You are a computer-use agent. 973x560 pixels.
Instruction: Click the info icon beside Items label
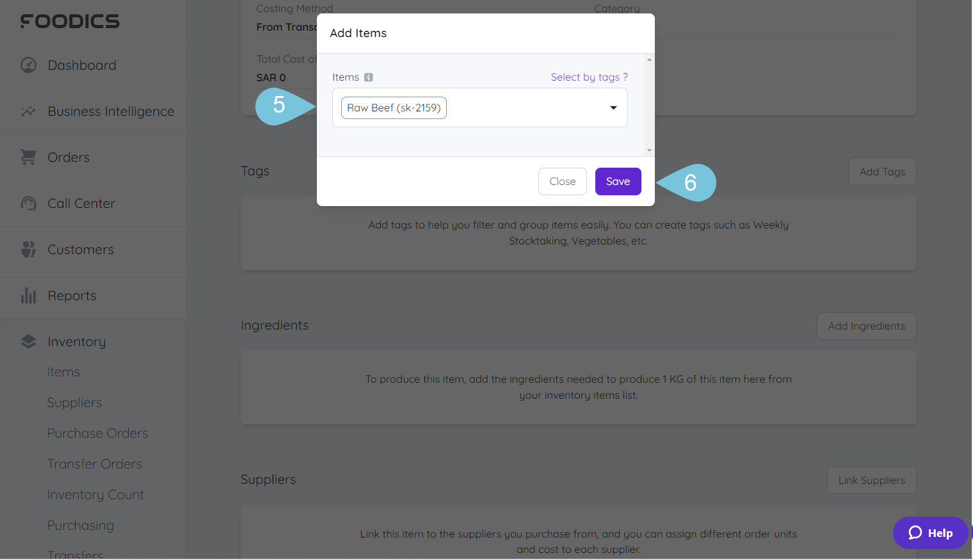tap(369, 77)
